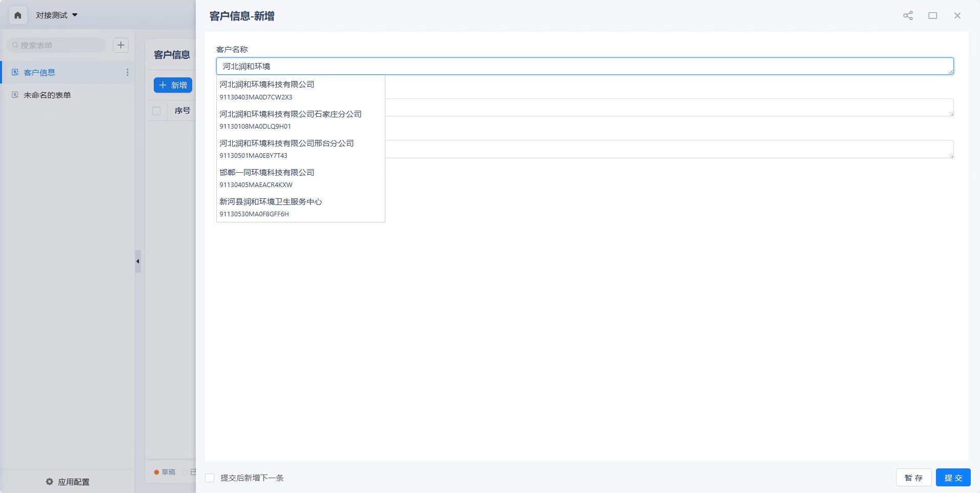This screenshot has width=980, height=493.
Task: Choose suggestion 河北润和环境科技有限公司邢台分公司
Action: [x=300, y=149]
